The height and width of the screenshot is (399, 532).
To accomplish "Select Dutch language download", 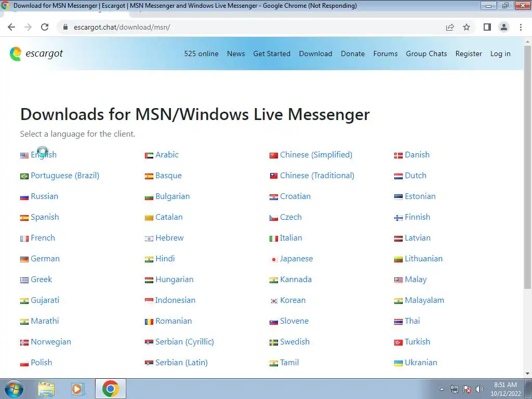I will tap(416, 176).
